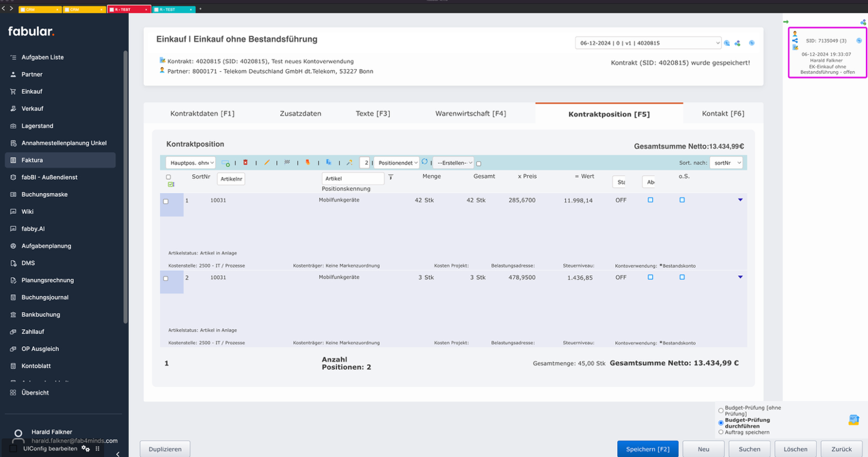Select Auftrag speichern option
Screen dimensions: 868x457
pyautogui.click(x=720, y=432)
